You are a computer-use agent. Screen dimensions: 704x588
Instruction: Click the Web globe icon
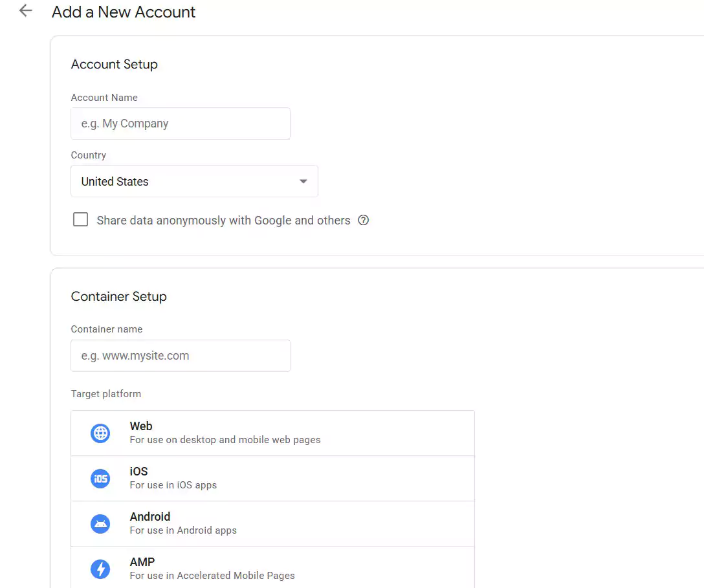pyautogui.click(x=100, y=433)
